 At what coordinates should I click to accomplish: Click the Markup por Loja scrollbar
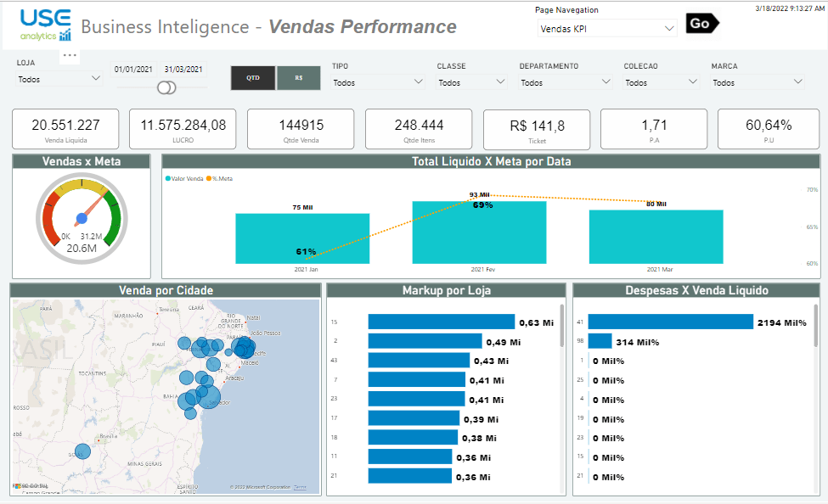[x=561, y=327]
